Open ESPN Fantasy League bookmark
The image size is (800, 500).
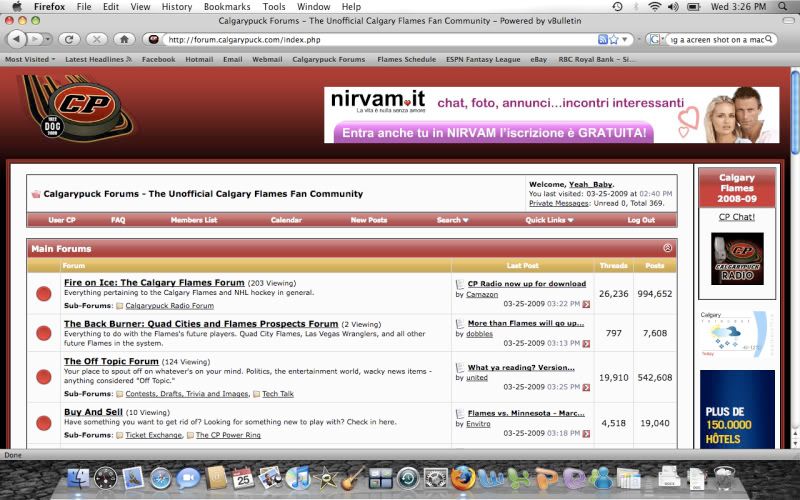483,59
